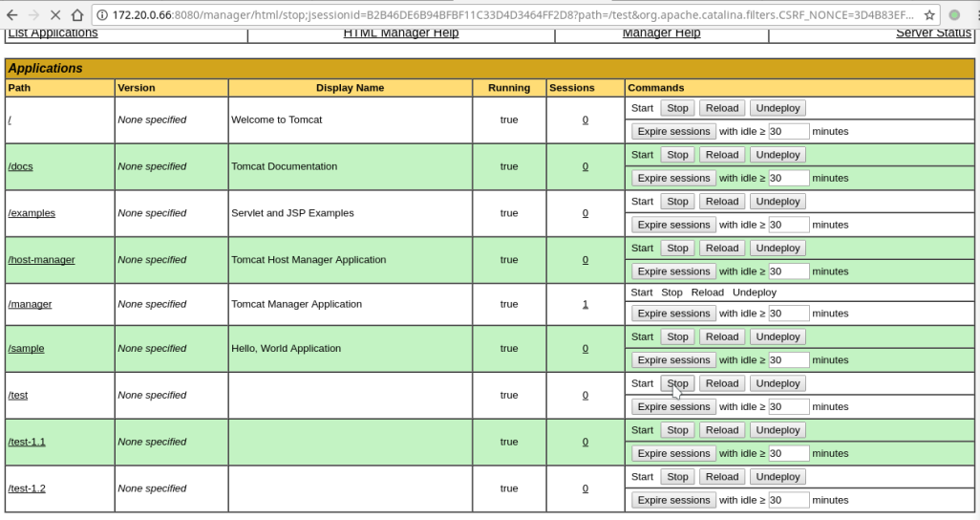Bookmark this page with the star icon

coord(929,15)
